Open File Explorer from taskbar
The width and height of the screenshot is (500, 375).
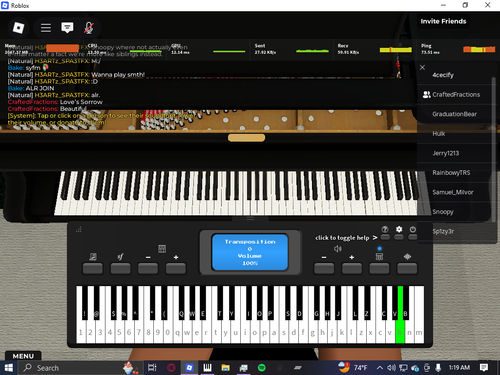(x=226, y=368)
